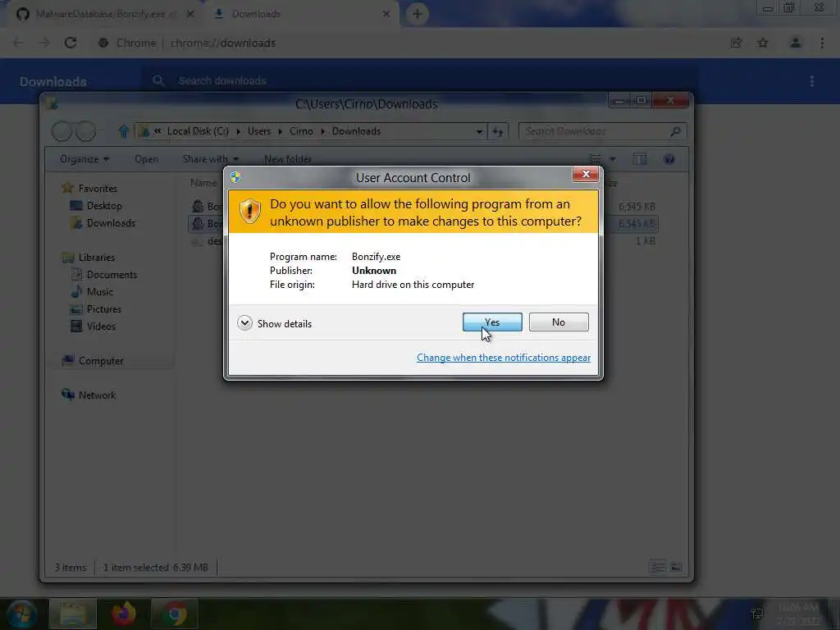Viewport: 840px width, 630px height.
Task: Open Change when these notifications appear link
Action: 503,358
